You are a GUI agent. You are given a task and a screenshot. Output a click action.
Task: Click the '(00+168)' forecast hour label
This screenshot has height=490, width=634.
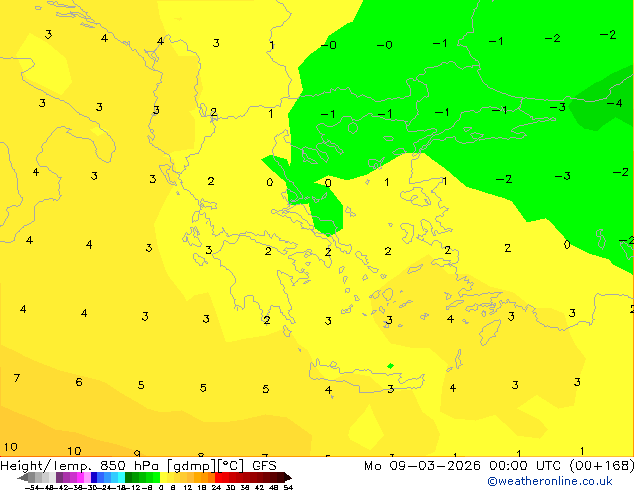click(x=602, y=466)
